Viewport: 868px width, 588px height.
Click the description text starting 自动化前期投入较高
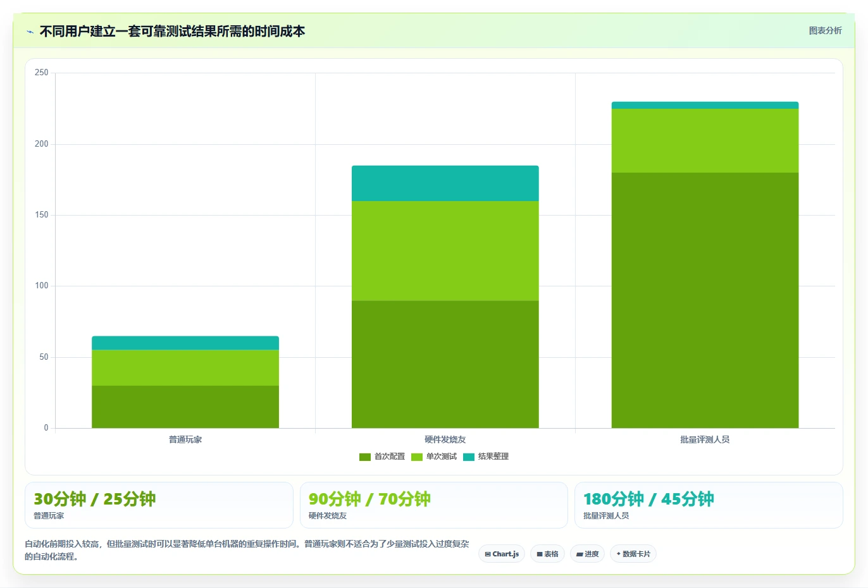(247, 550)
